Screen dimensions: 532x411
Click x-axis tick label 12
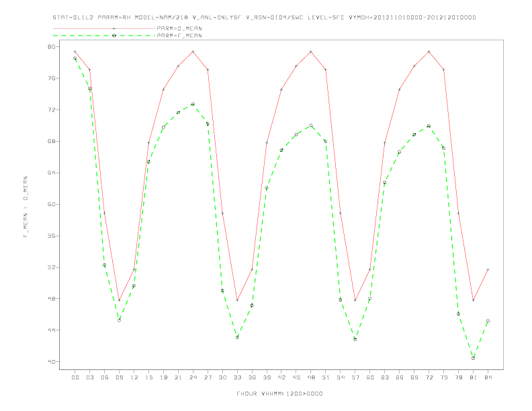point(134,377)
